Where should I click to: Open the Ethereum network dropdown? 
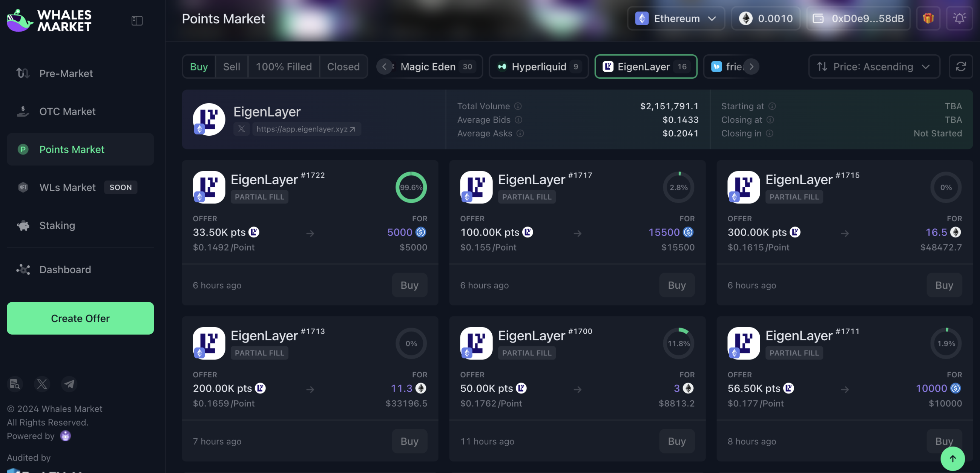[x=676, y=18]
